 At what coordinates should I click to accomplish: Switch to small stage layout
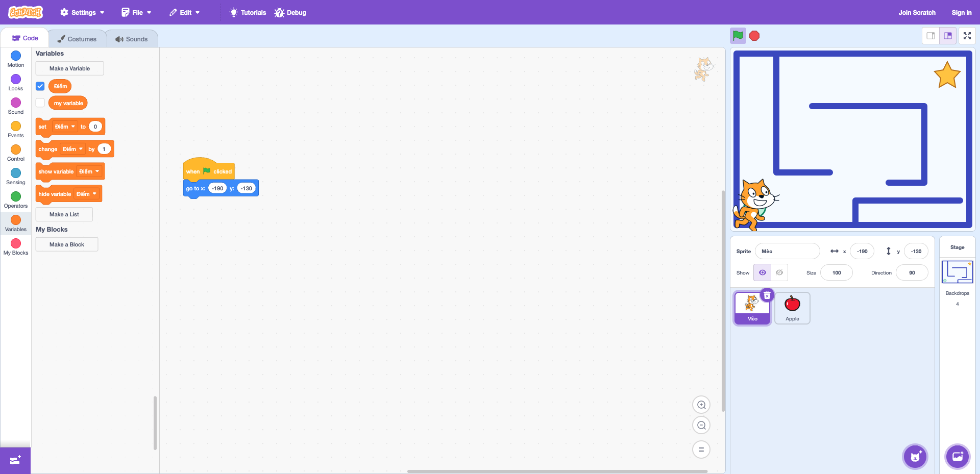point(931,36)
